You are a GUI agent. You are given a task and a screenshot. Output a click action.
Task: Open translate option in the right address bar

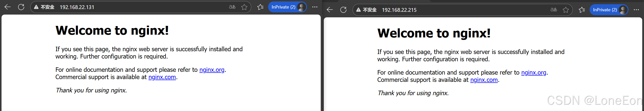(554, 10)
